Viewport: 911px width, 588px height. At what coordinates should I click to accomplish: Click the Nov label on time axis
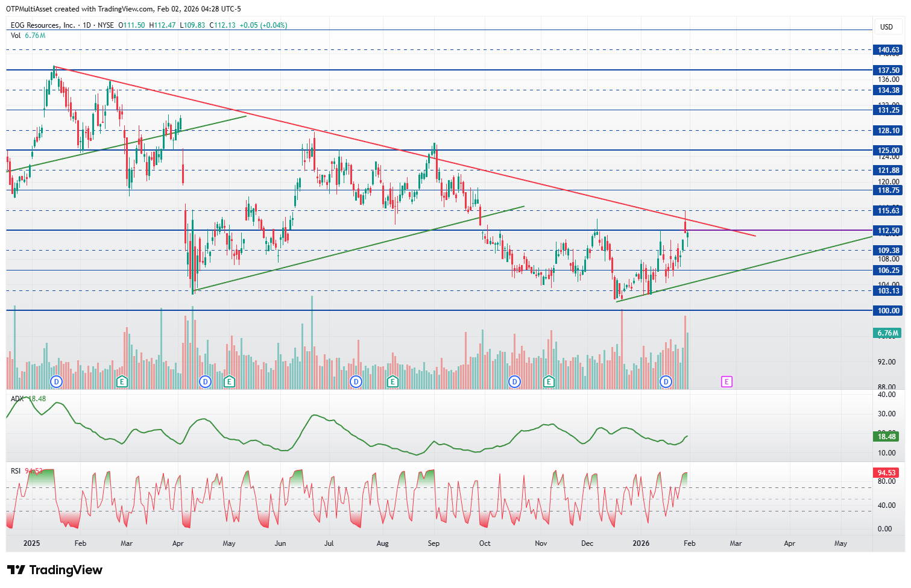541,543
